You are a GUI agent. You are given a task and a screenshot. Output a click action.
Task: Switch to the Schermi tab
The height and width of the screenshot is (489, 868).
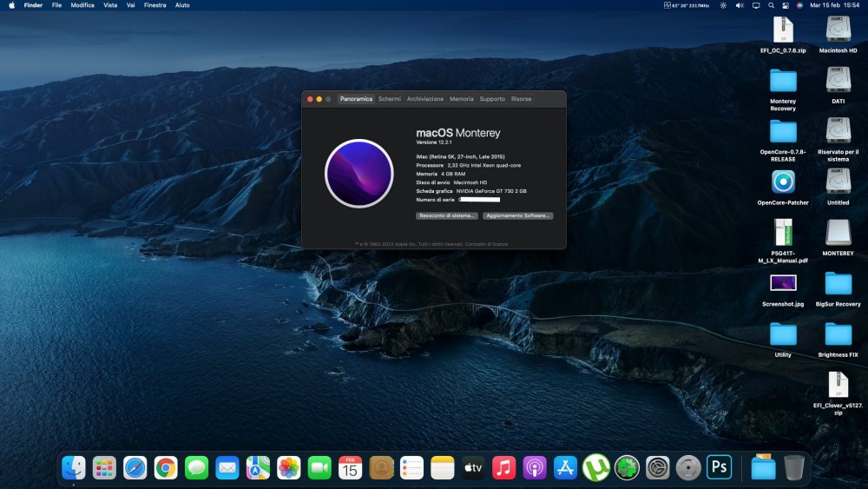tap(389, 99)
